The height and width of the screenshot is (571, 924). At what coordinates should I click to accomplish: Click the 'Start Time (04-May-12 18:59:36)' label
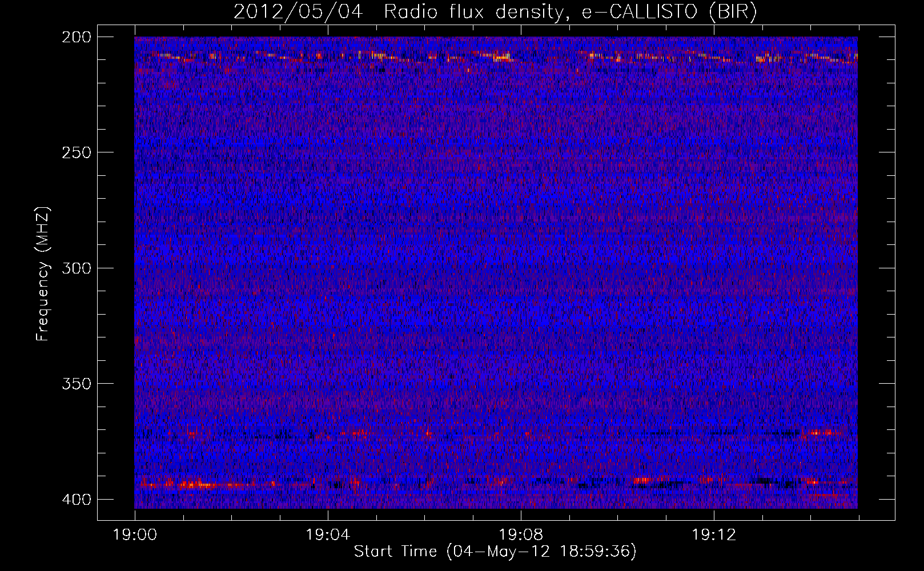tap(495, 552)
